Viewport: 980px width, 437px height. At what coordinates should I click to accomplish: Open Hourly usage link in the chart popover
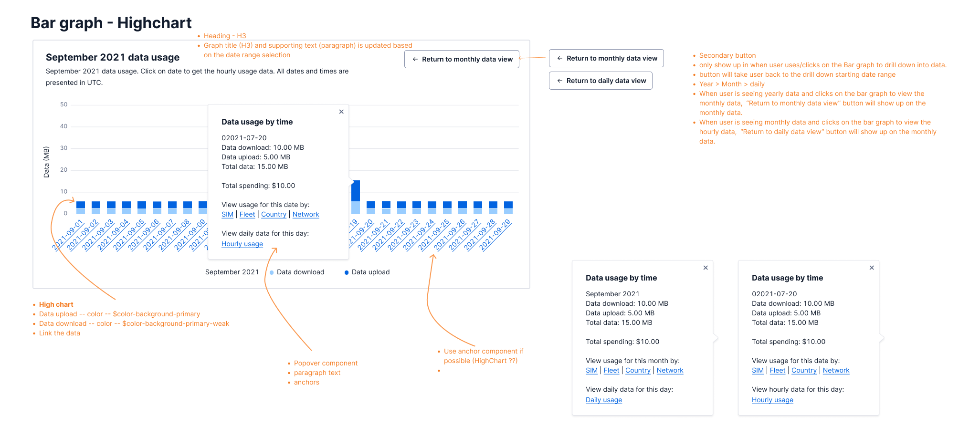coord(242,244)
